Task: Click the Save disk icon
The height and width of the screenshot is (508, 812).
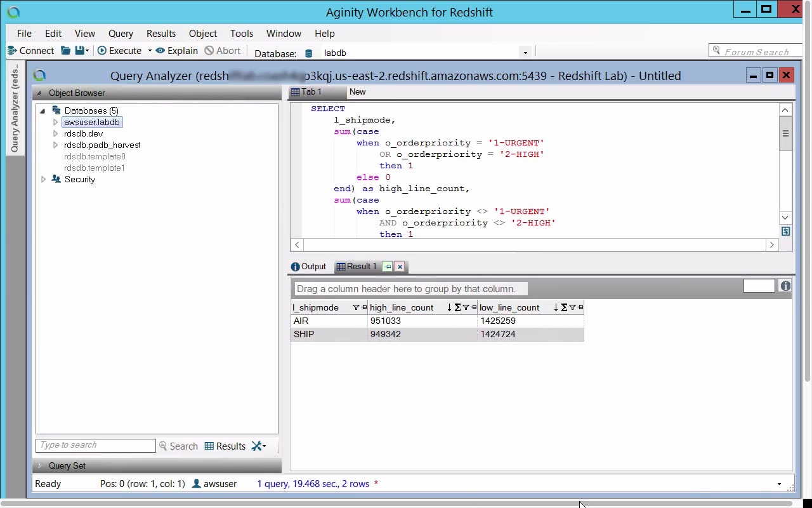Action: click(80, 51)
